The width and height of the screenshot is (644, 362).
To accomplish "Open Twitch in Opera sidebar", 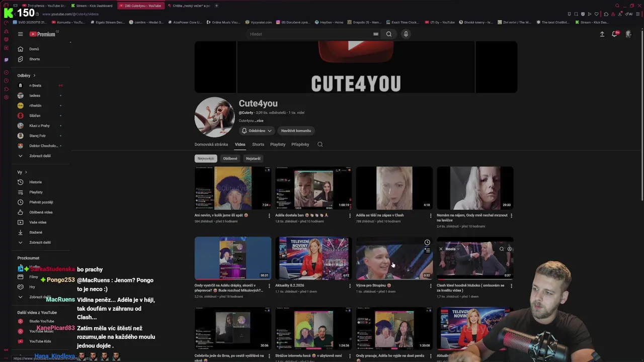I will [6, 59].
